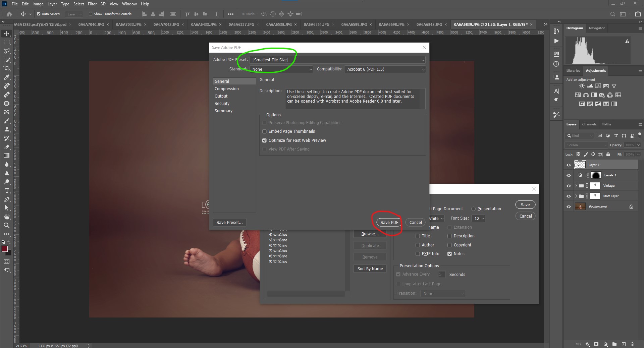Open the Font Size dropdown
Image resolution: width=644 pixels, height=348 pixels.
[x=478, y=219]
